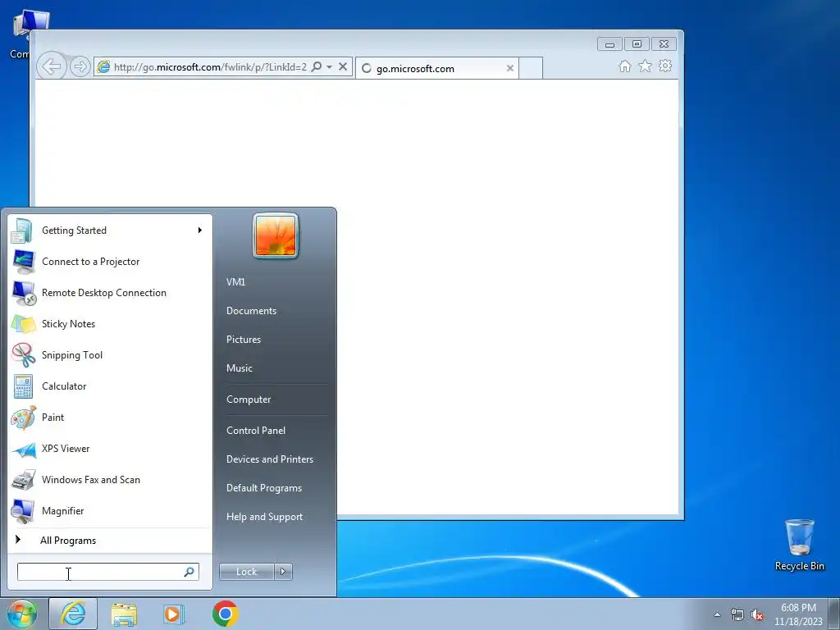Open Music from the Start menu
Screen dimensions: 840x630
click(x=239, y=368)
